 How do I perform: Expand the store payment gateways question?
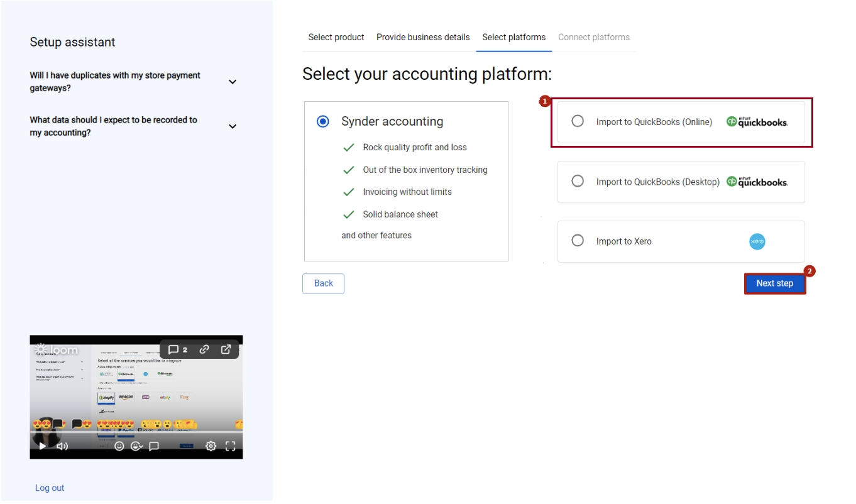click(232, 82)
